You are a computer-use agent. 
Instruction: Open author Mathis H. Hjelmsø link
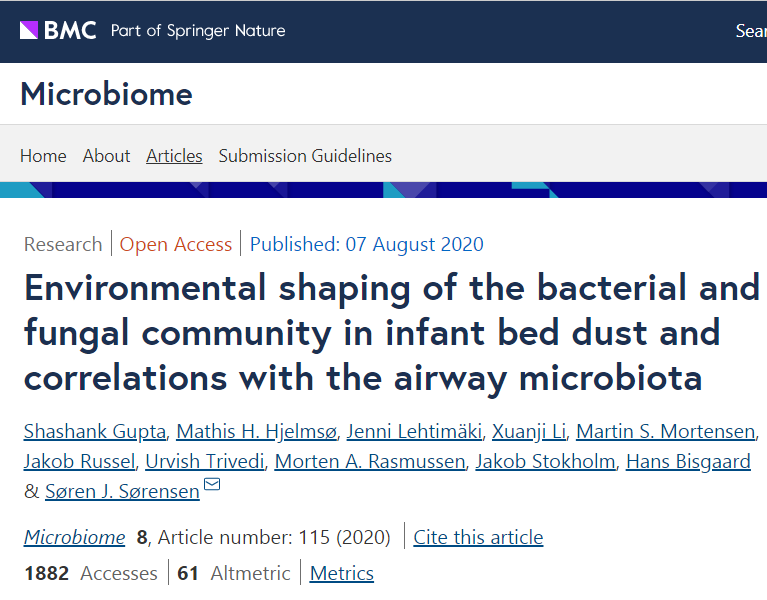click(x=257, y=432)
